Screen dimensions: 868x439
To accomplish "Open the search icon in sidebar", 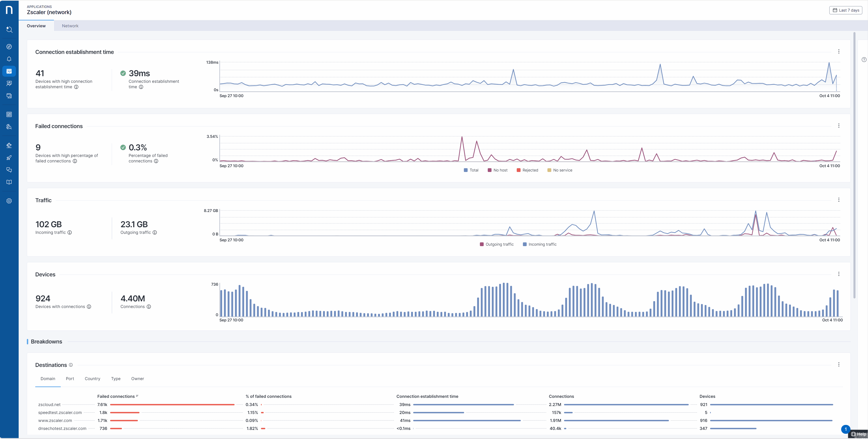I will [x=9, y=30].
